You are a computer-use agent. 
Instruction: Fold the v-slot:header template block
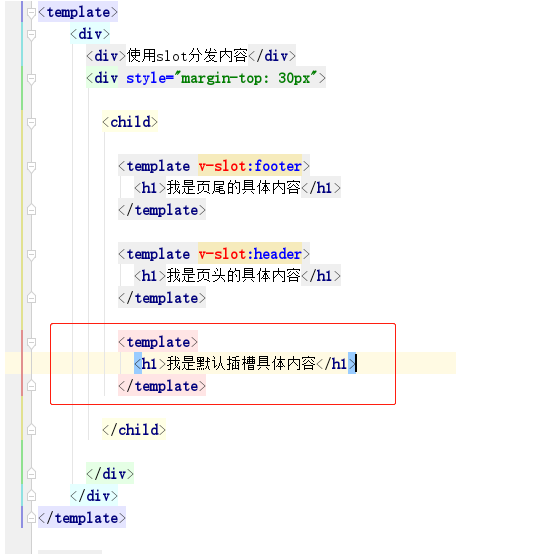click(31, 255)
